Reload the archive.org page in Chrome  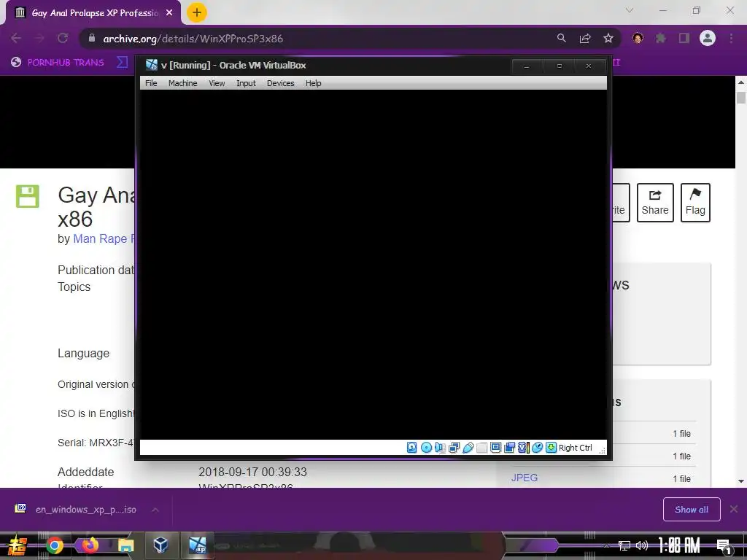(x=63, y=38)
